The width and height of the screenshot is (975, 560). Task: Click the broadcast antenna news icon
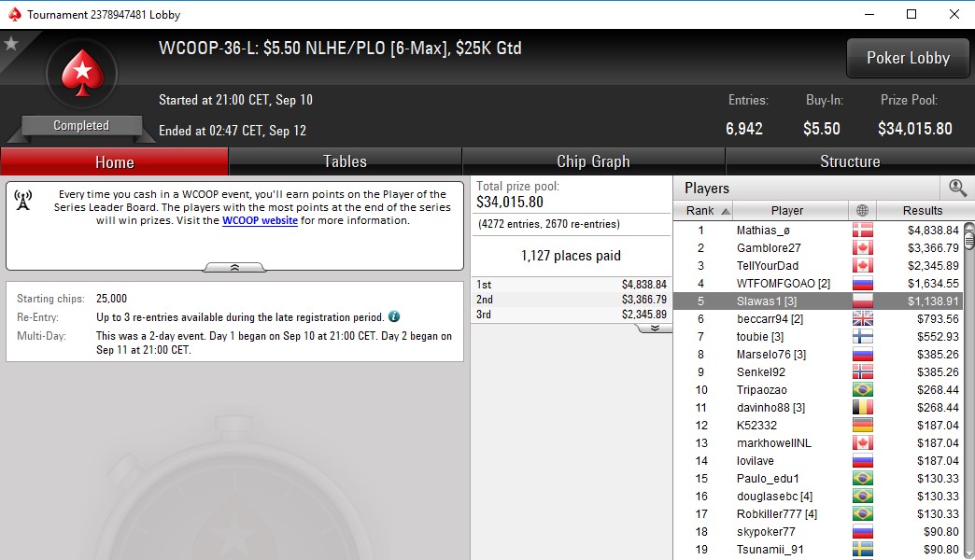point(23,200)
